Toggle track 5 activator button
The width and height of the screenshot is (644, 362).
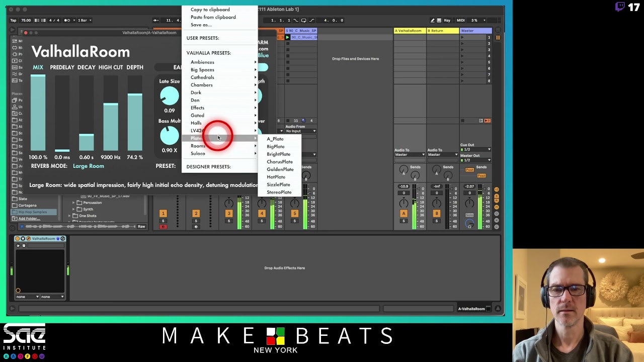[x=295, y=214]
